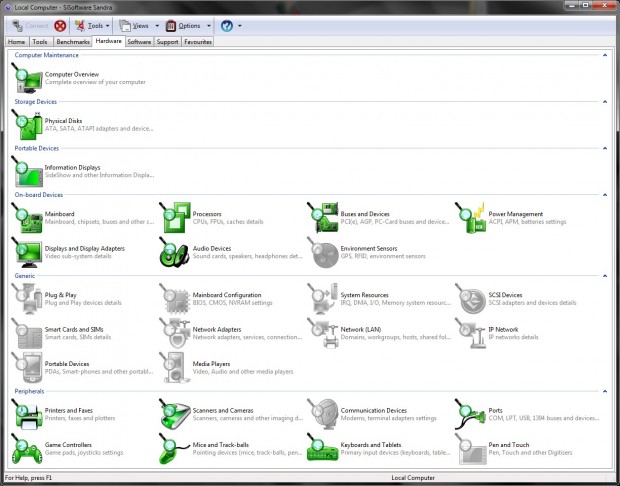Open the Network (LAN) icon
Screen dimensions: 620x486
click(x=323, y=333)
